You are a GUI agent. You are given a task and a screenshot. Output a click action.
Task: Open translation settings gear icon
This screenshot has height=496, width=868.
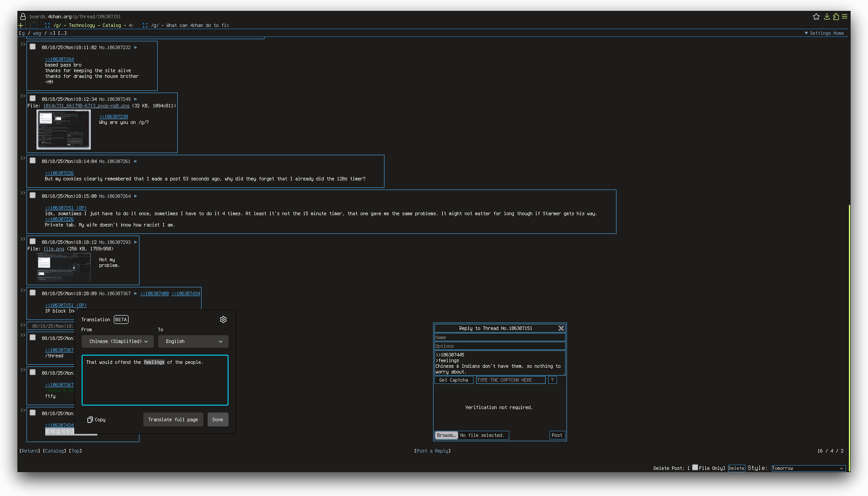pyautogui.click(x=223, y=320)
